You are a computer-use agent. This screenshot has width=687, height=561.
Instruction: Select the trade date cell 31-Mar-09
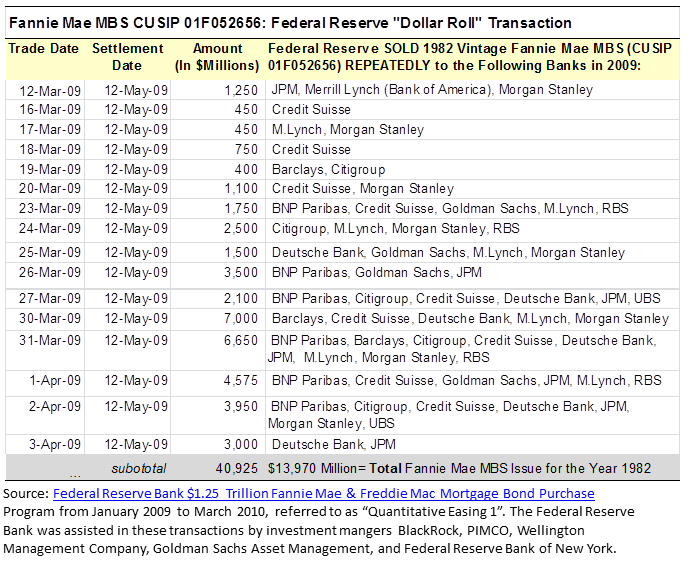pos(50,341)
